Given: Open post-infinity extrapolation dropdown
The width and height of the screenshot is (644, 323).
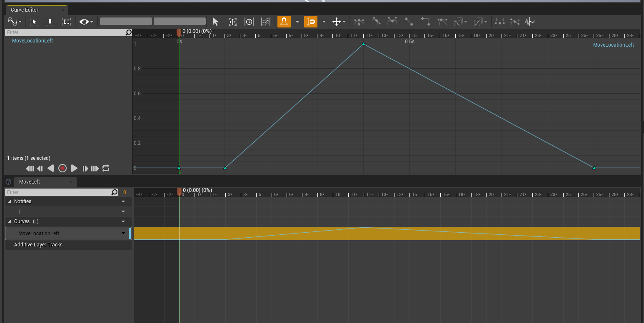Looking at the screenshot, I should point(480,22).
